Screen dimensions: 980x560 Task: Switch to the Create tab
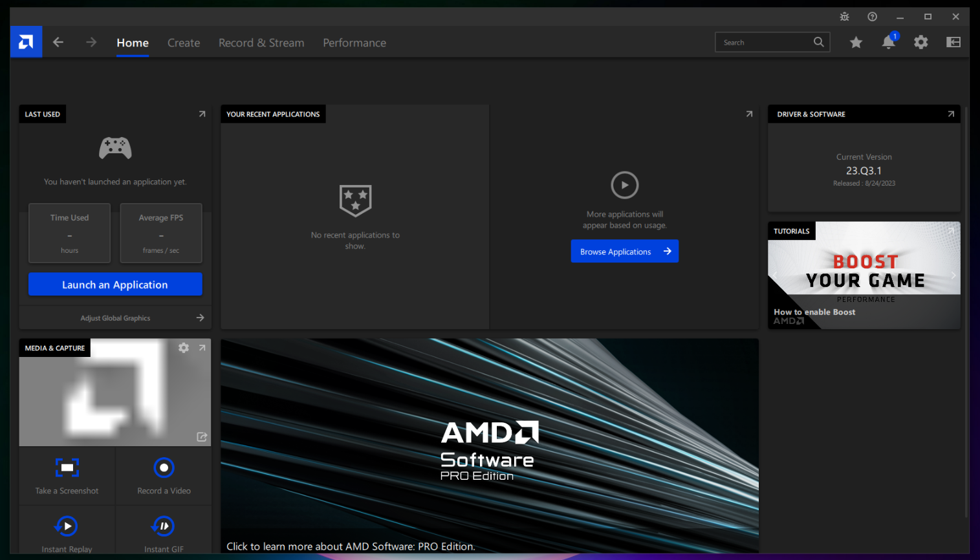(x=184, y=43)
